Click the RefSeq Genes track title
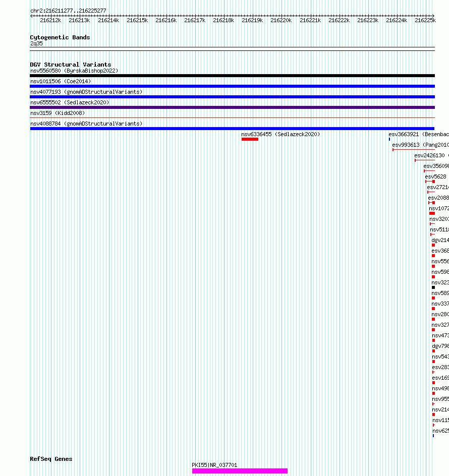This screenshot has height=476, width=449. pyautogui.click(x=51, y=459)
